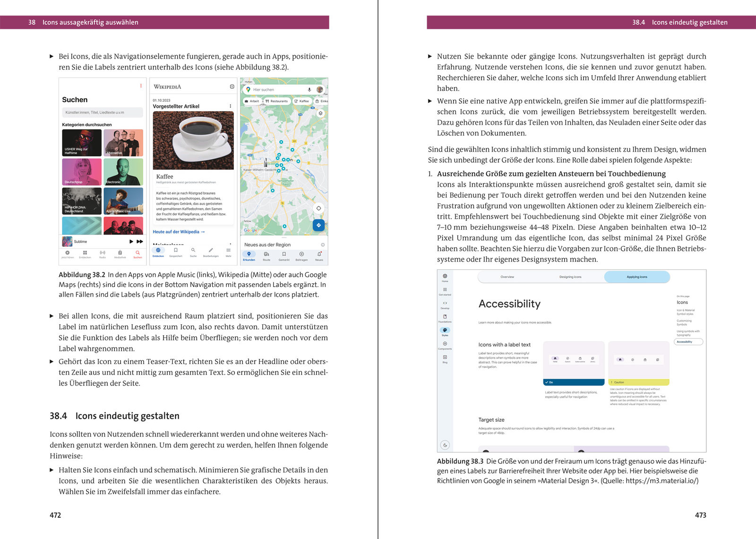Viewport: 756px width, 539px height.
Task: Tap 'Jetzt hören' in Apple Music
Action: pyautogui.click(x=68, y=254)
